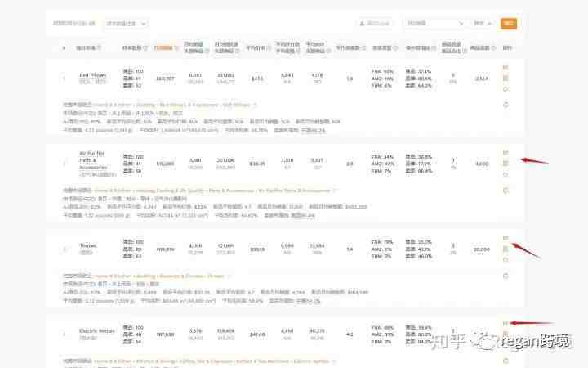Viewport: 588px width, 368px height.
Task: Open the sample-type dropdown beside the result count
Action: [126, 24]
